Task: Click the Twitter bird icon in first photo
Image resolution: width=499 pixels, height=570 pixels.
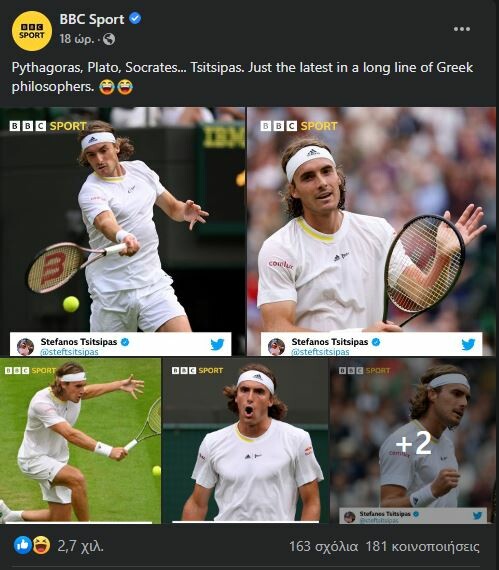Action: click(x=217, y=344)
